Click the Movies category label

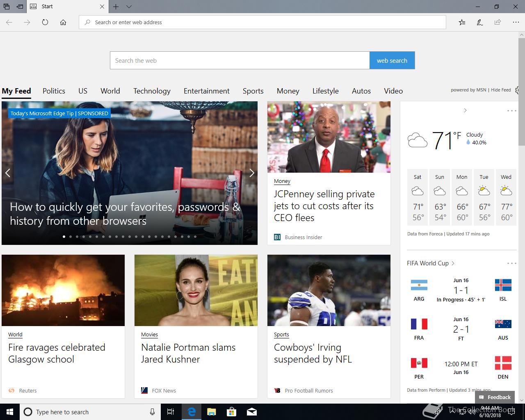(x=149, y=334)
